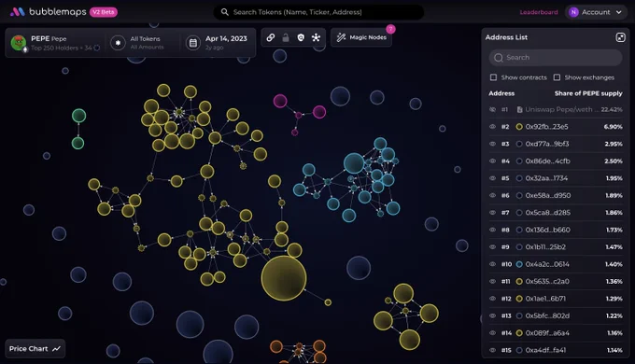Open the All Tokens amounts filter
Screen dimensions: 635x364
pyautogui.click(x=137, y=43)
